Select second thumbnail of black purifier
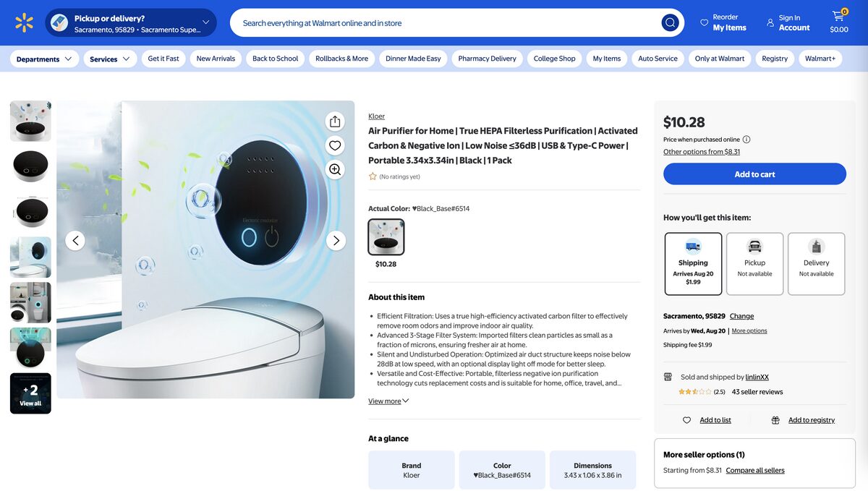This screenshot has height=491, width=868. click(x=30, y=166)
